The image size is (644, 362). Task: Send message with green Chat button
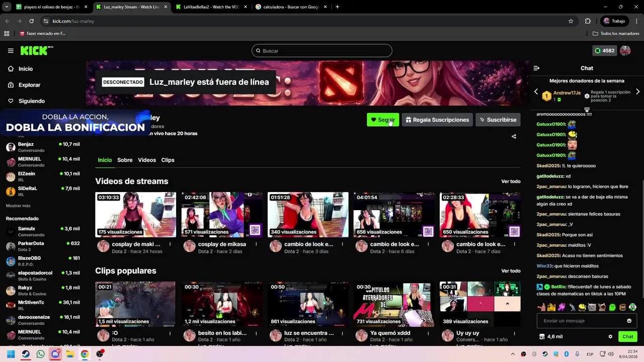pos(628,337)
